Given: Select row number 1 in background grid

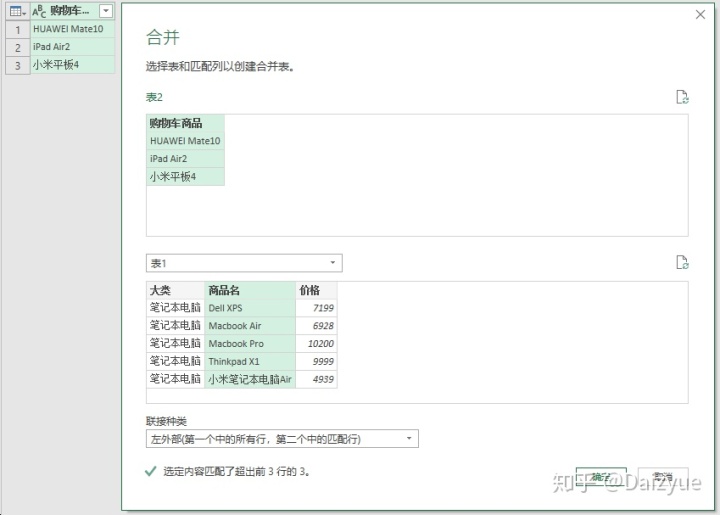Looking at the screenshot, I should pyautogui.click(x=17, y=30).
